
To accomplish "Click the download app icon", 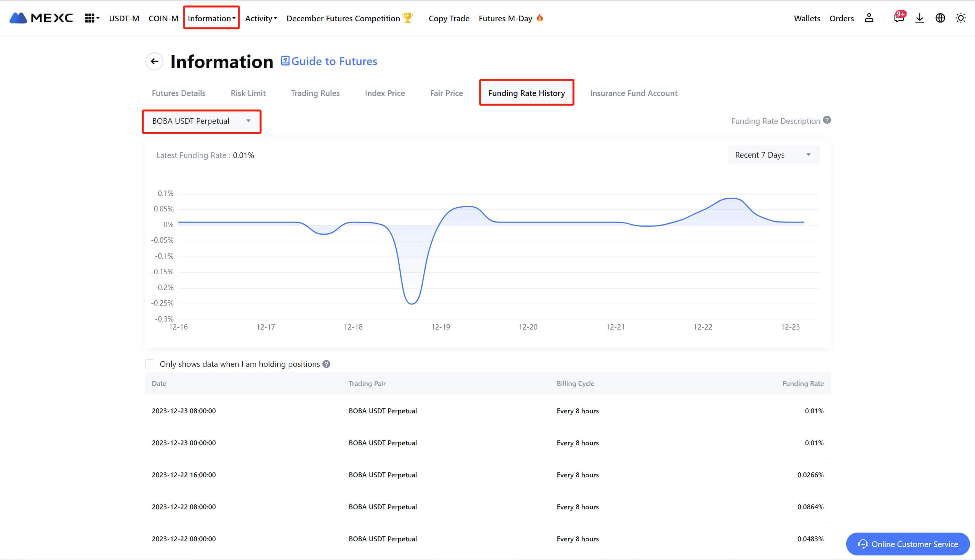I will 920,18.
